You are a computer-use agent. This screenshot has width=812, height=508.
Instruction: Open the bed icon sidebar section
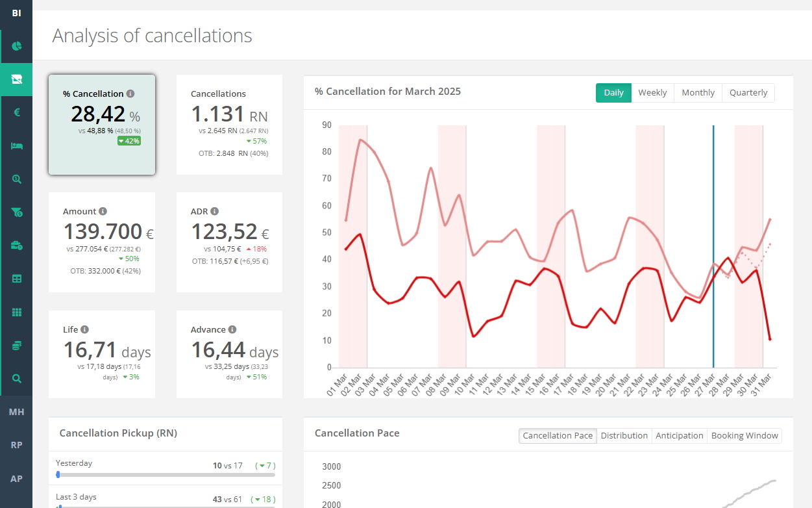coord(17,146)
